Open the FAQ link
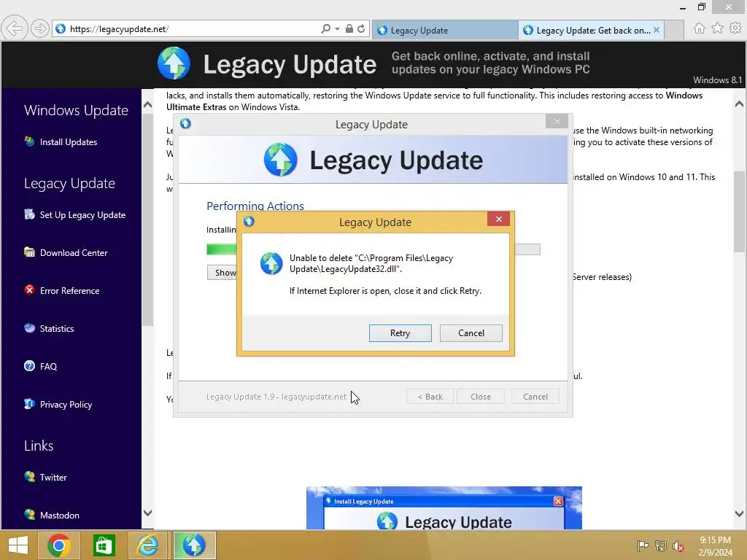The height and width of the screenshot is (560, 747). coord(48,366)
